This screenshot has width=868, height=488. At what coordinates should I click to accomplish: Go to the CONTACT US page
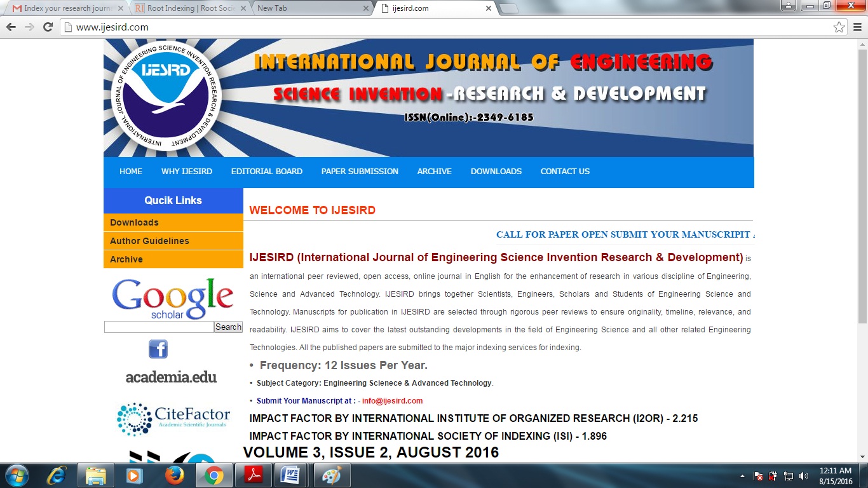[565, 172]
